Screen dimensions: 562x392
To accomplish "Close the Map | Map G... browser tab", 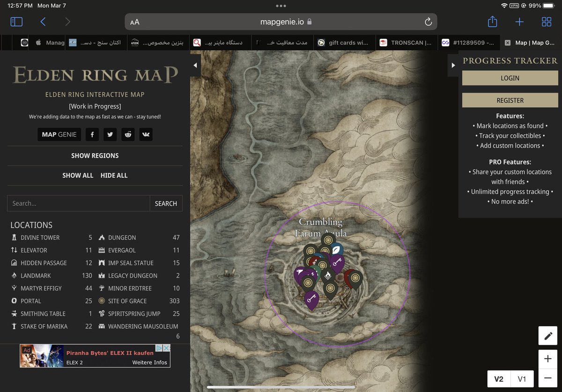I will pos(508,43).
